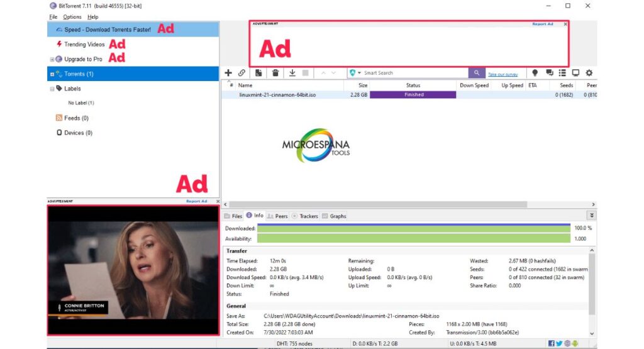Open the Options menu
The width and height of the screenshot is (644, 349).
(72, 17)
